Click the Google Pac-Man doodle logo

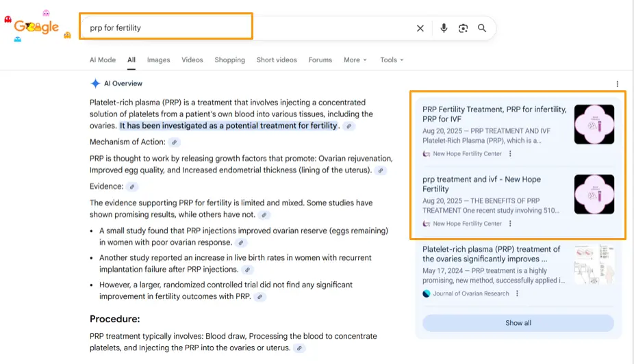pyautogui.click(x=37, y=27)
